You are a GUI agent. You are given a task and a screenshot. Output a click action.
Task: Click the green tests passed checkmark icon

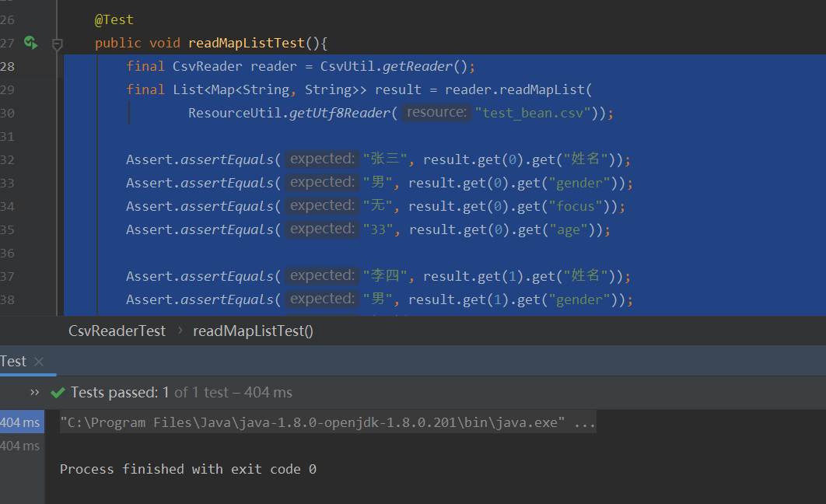58,393
